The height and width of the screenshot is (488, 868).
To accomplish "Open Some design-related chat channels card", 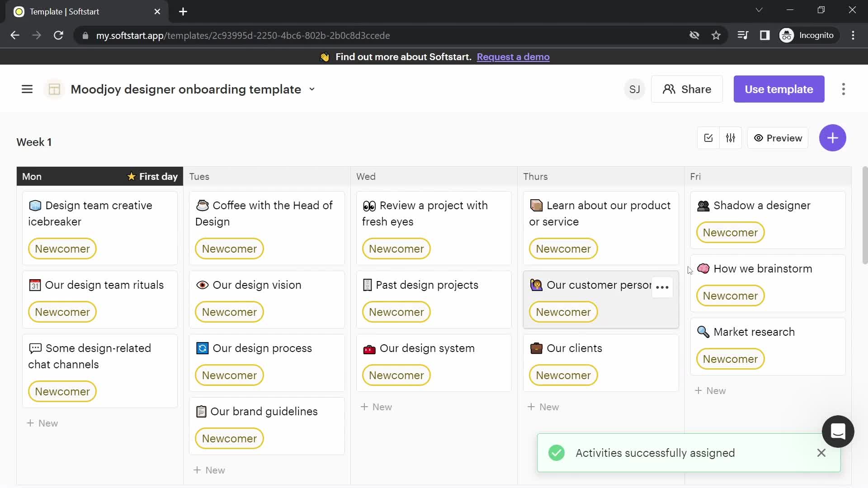I will (100, 371).
